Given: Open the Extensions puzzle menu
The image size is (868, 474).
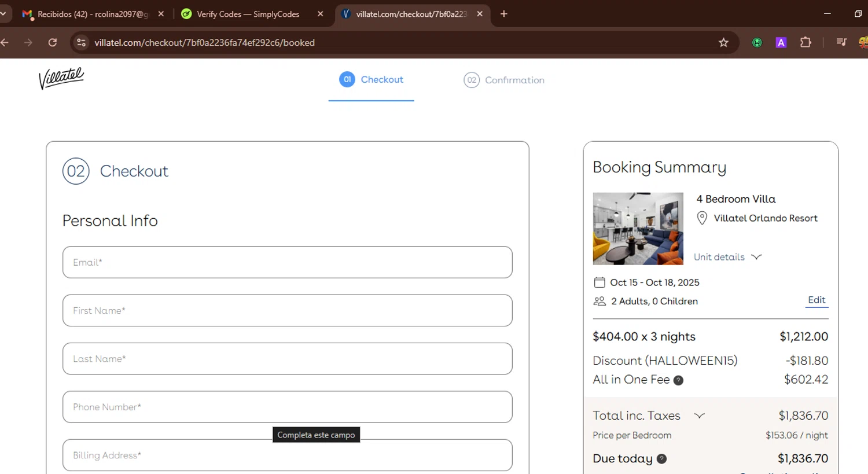Looking at the screenshot, I should [806, 42].
